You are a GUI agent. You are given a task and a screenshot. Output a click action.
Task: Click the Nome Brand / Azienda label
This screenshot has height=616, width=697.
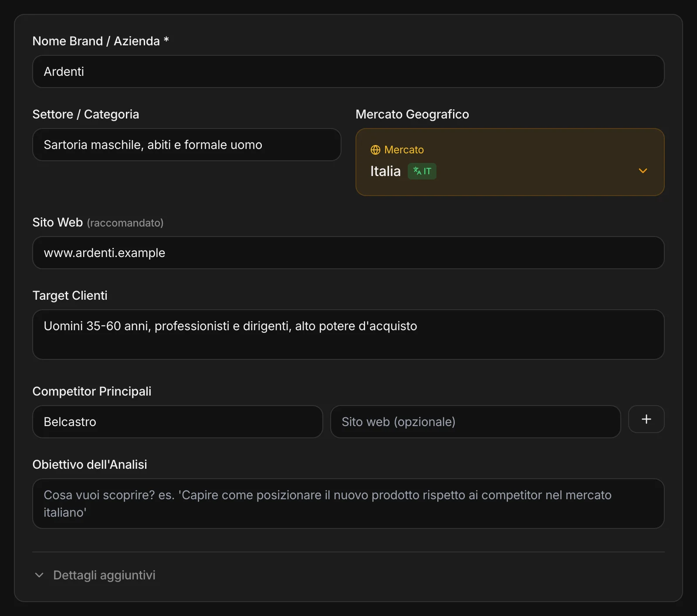[101, 41]
